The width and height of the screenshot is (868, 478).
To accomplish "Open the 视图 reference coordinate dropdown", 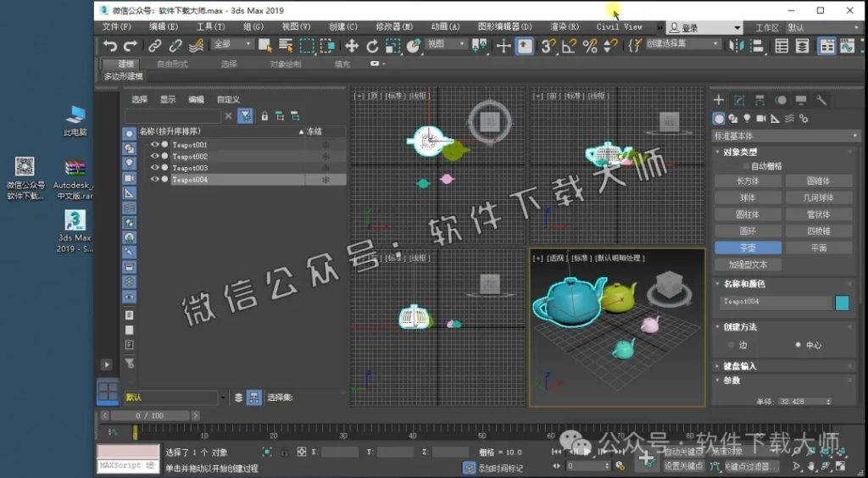I will (446, 44).
